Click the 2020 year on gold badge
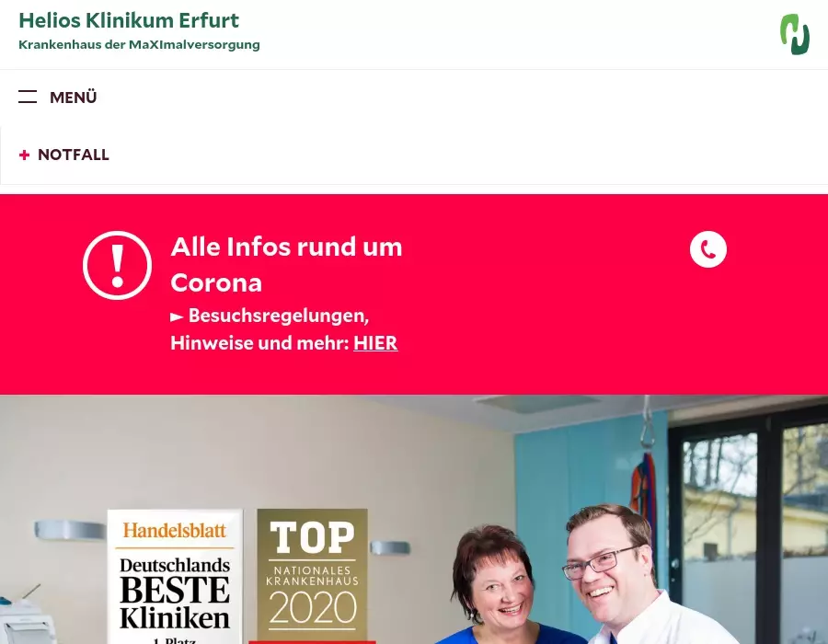Screen dimensions: 828x644 tap(313, 607)
